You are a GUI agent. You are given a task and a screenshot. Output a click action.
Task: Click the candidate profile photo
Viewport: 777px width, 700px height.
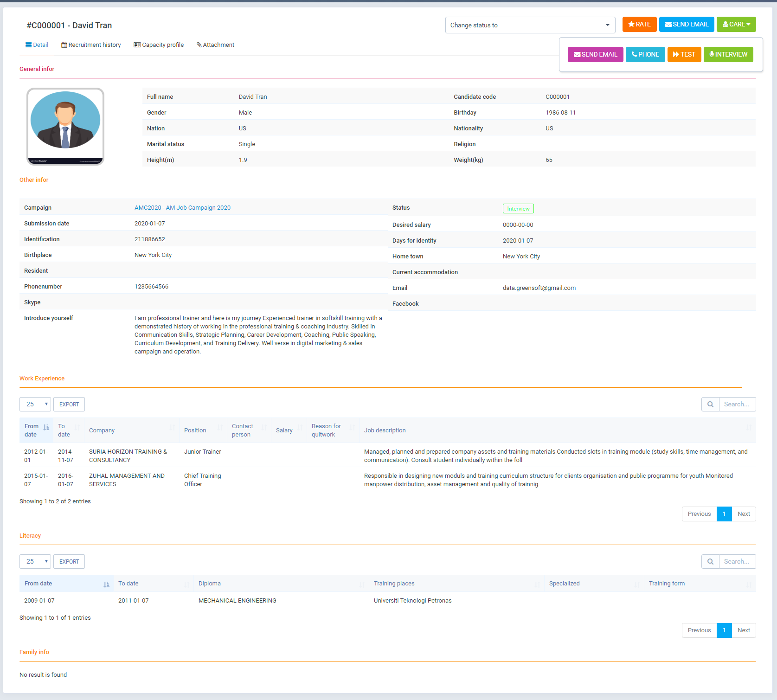[x=65, y=126]
